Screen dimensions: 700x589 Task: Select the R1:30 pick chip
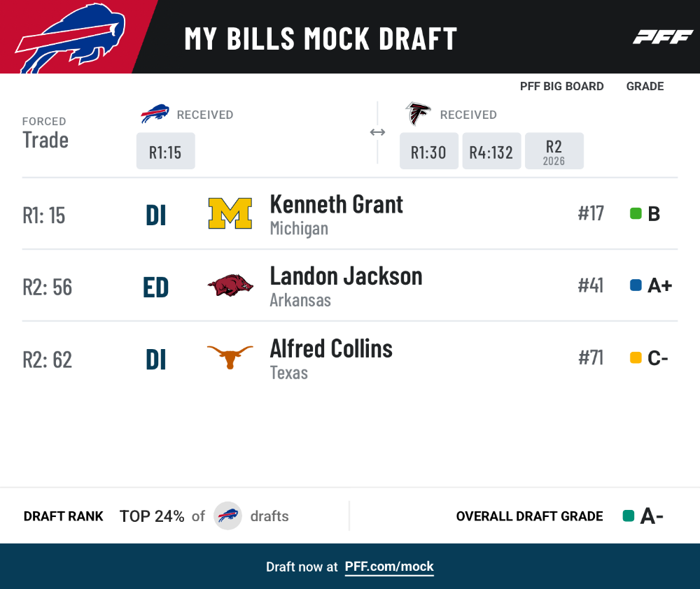click(429, 151)
